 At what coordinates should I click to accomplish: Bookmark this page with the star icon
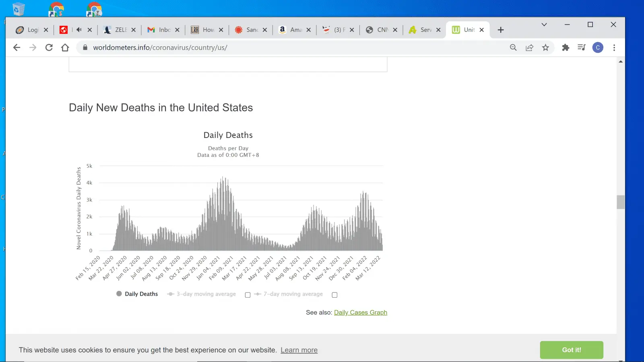point(545,47)
